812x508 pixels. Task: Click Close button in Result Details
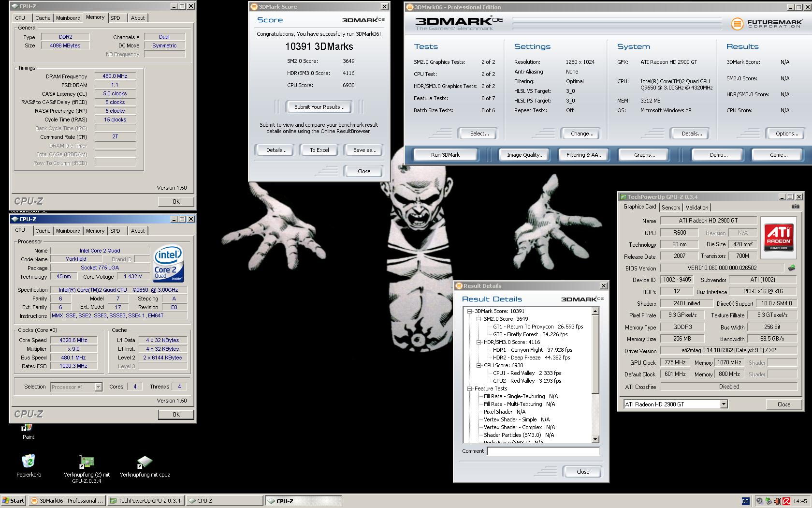pyautogui.click(x=582, y=472)
